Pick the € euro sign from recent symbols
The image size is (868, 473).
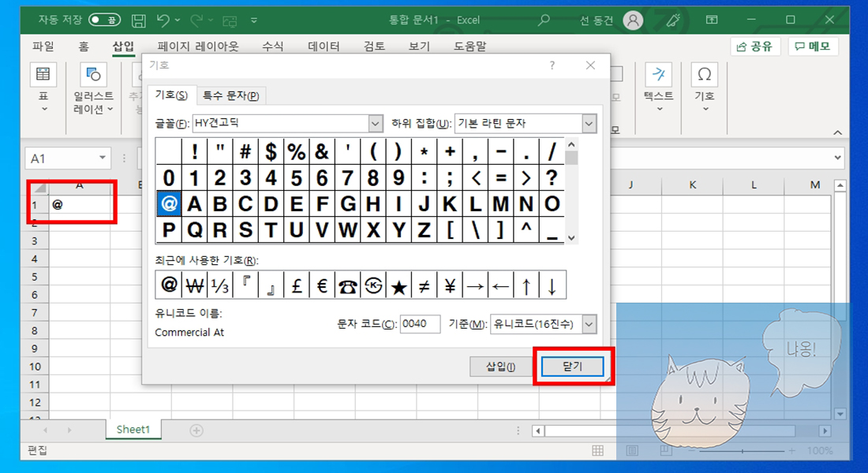322,285
